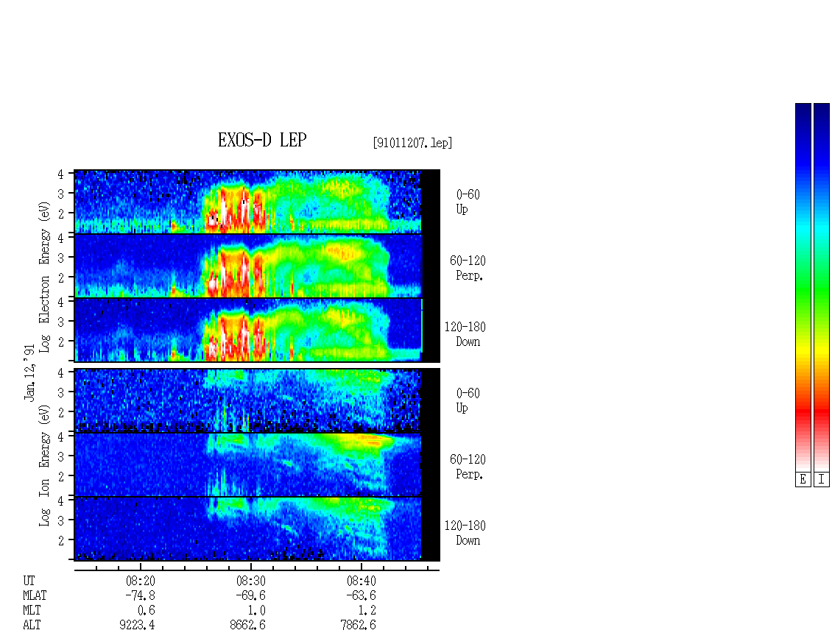The image size is (832, 644).
Task: Click the MLAT value -63.6
Action: tap(362, 595)
